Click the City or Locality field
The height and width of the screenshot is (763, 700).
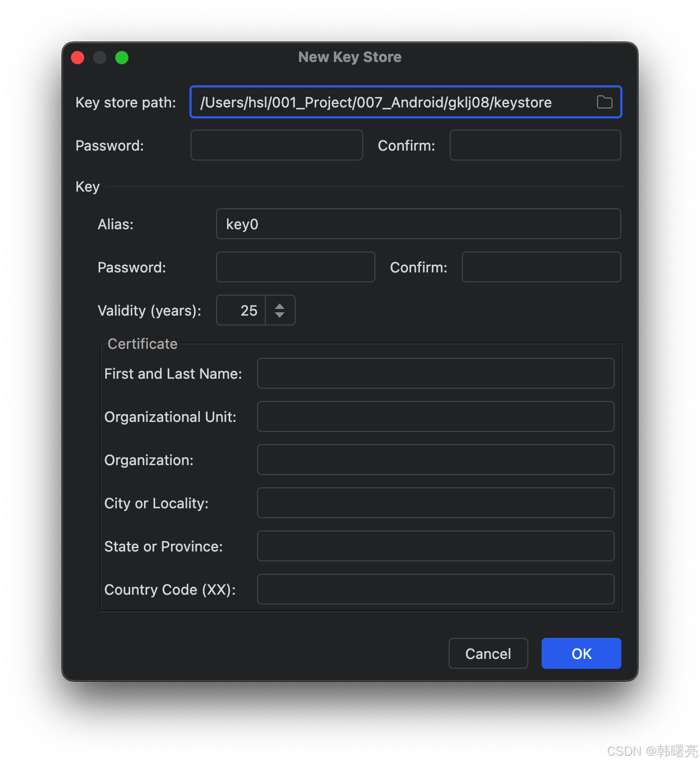[x=435, y=503]
